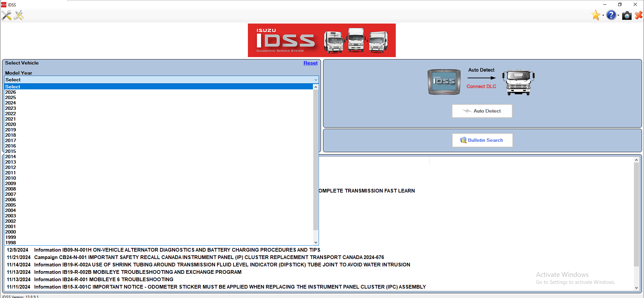The width and height of the screenshot is (644, 298).
Task: Choose the highlighted Select option in list
Action: point(159,87)
